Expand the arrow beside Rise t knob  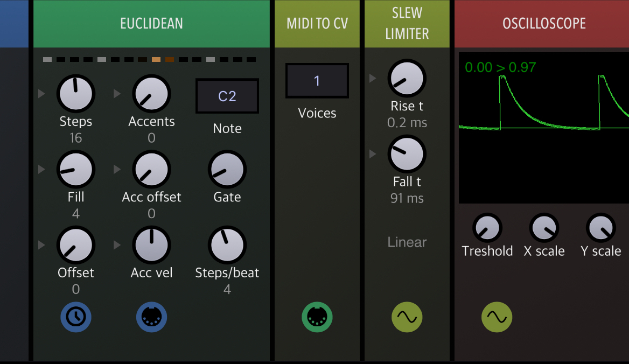click(373, 78)
